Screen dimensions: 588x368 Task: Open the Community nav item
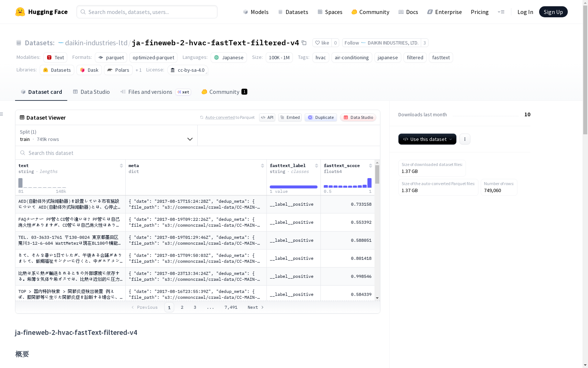coord(370,12)
